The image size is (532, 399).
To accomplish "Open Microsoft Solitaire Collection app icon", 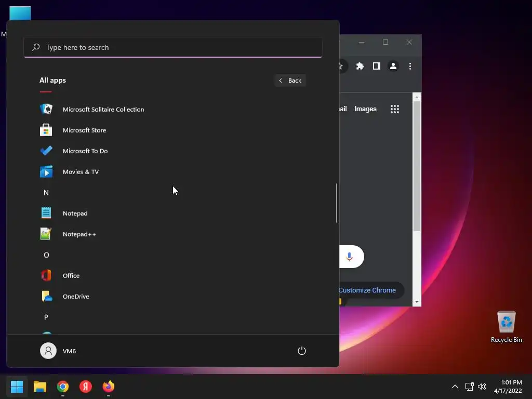I will coord(46,109).
